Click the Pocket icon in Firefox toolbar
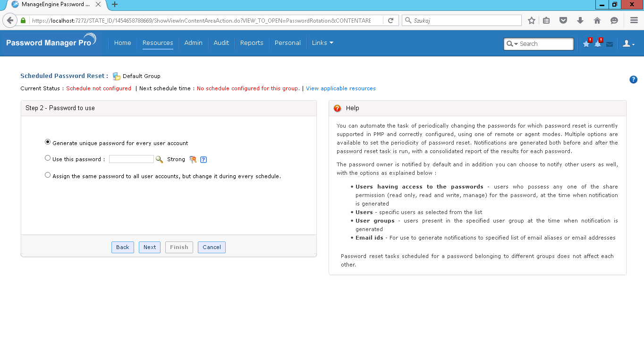This screenshot has height=344, width=644. (563, 20)
